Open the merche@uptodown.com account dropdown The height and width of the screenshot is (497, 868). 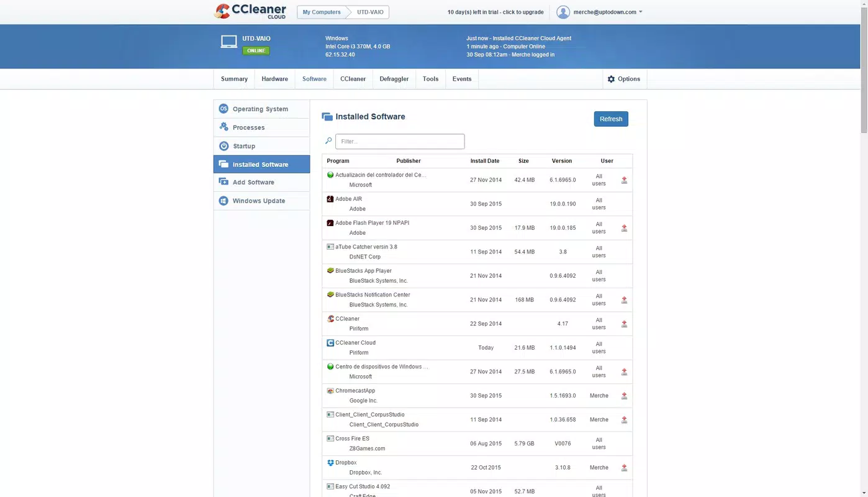point(608,12)
